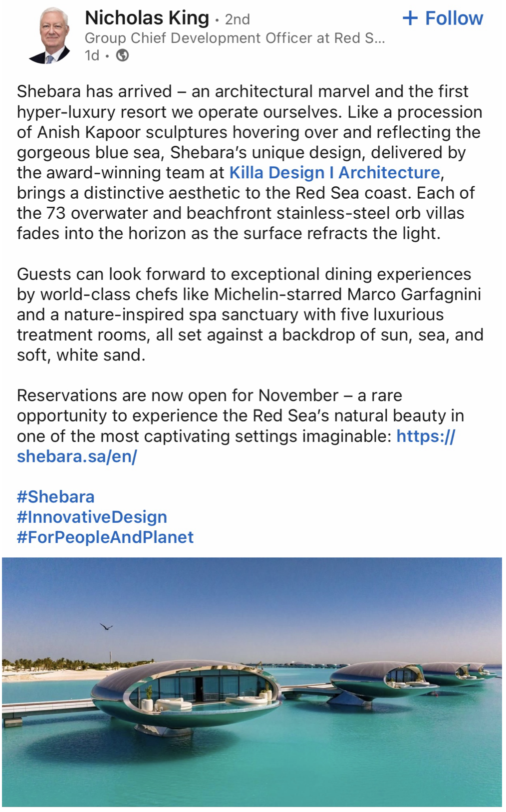Click the flying bird in the photo
The image size is (506, 812).
click(106, 626)
